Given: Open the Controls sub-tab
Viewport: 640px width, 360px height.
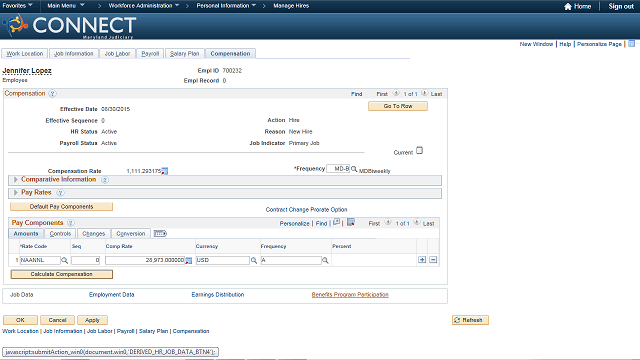Looking at the screenshot, I should click(60, 233).
